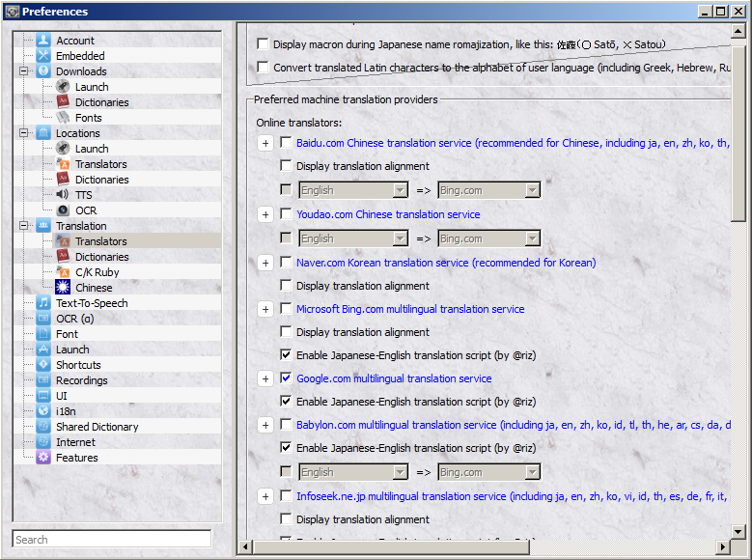Collapse the Downloads tree node

pos(23,71)
